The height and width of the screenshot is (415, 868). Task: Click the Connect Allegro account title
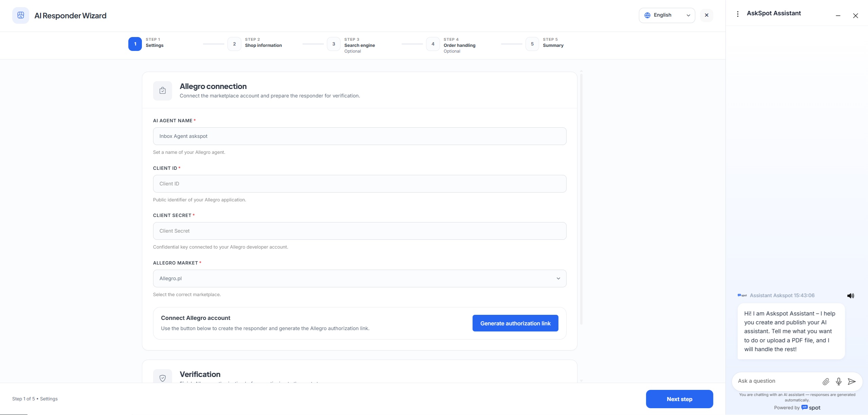tap(196, 318)
